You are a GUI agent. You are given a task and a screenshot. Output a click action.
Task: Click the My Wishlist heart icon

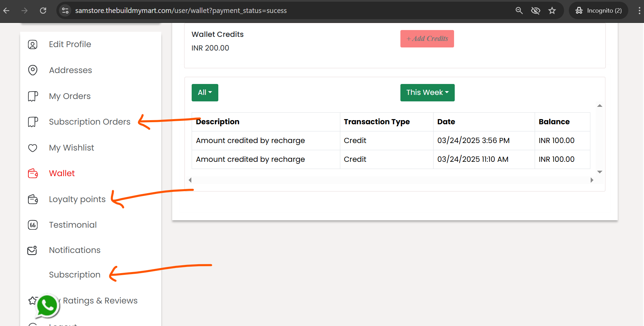pyautogui.click(x=32, y=148)
